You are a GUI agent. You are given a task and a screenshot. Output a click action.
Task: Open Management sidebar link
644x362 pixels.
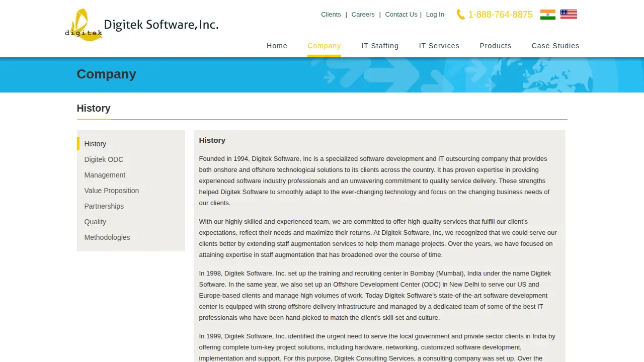tap(105, 175)
